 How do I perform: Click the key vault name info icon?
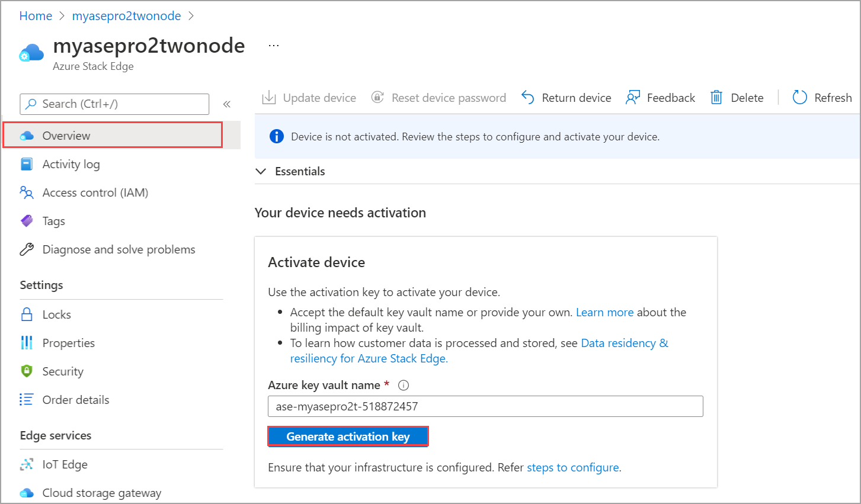(x=404, y=386)
